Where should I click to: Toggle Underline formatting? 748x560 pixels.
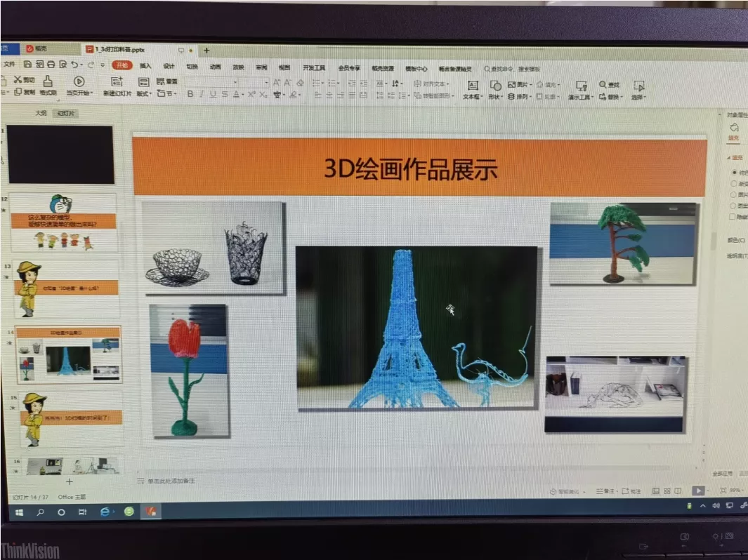213,94
